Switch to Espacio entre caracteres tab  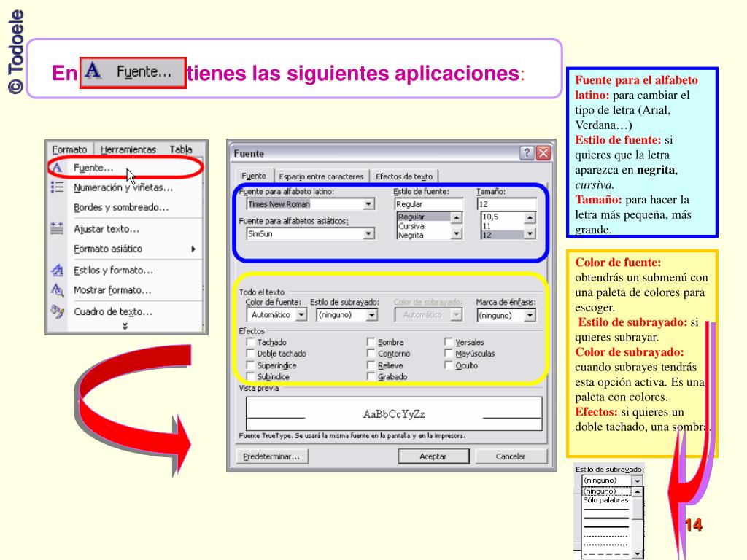(x=321, y=176)
